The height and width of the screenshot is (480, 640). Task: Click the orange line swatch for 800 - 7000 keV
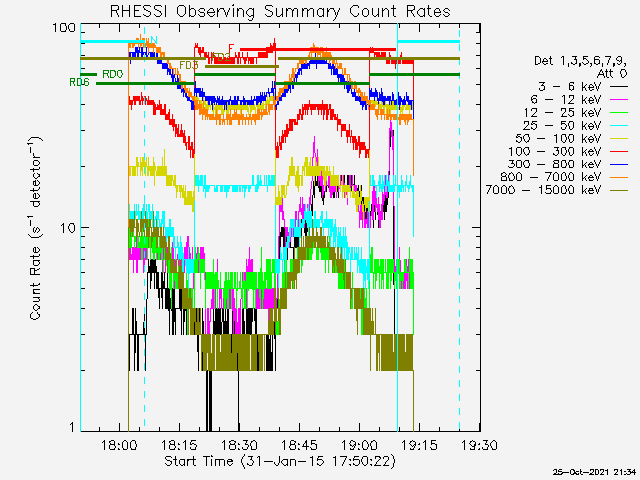[x=619, y=178]
